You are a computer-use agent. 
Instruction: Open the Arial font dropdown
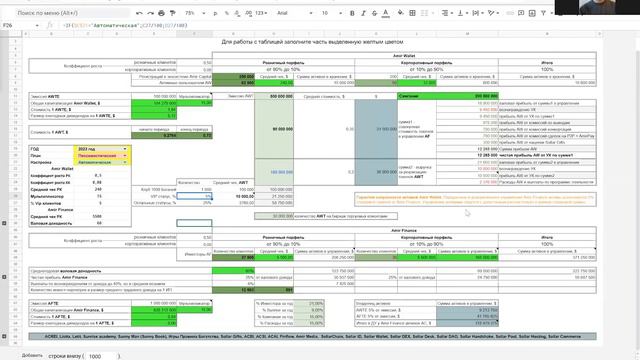(x=294, y=13)
